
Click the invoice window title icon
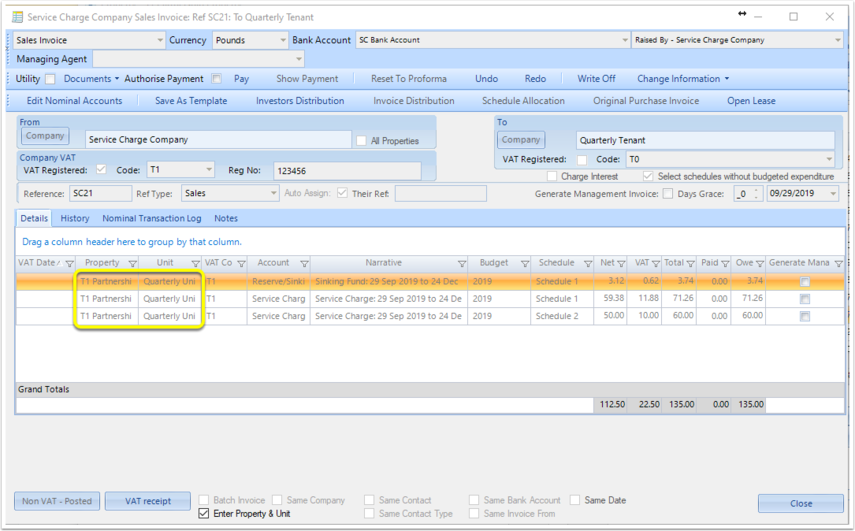pos(17,17)
